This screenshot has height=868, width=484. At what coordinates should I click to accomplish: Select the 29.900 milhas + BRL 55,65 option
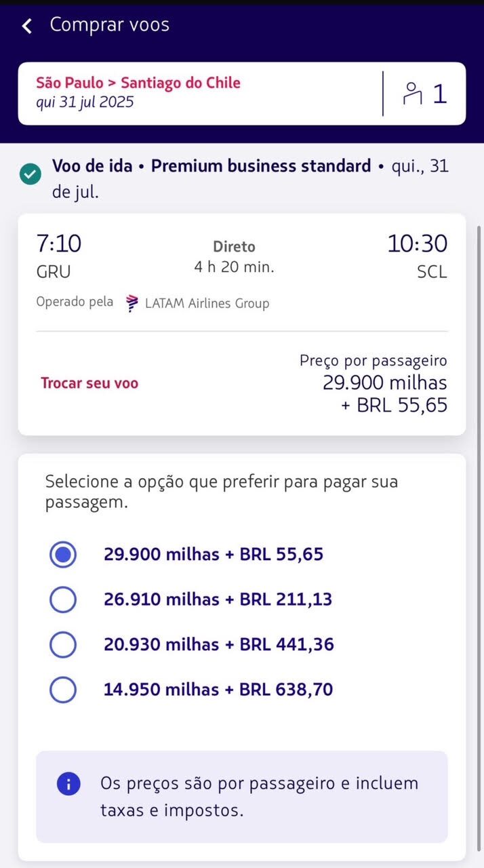pos(63,555)
